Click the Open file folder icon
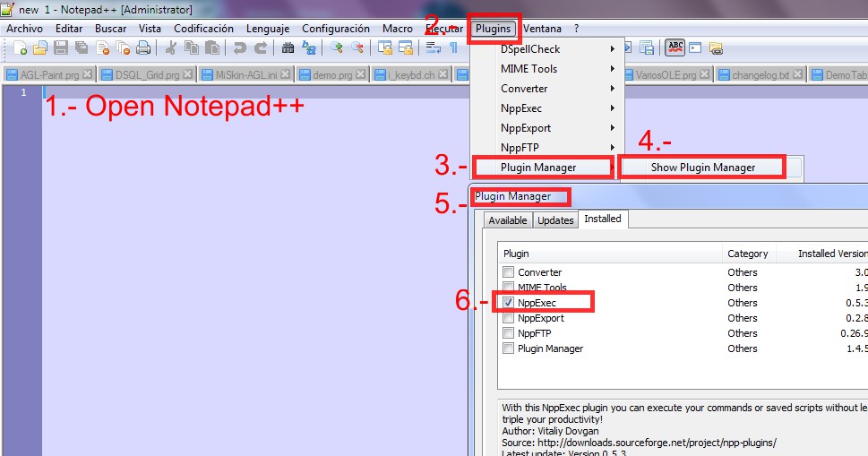 (x=39, y=48)
